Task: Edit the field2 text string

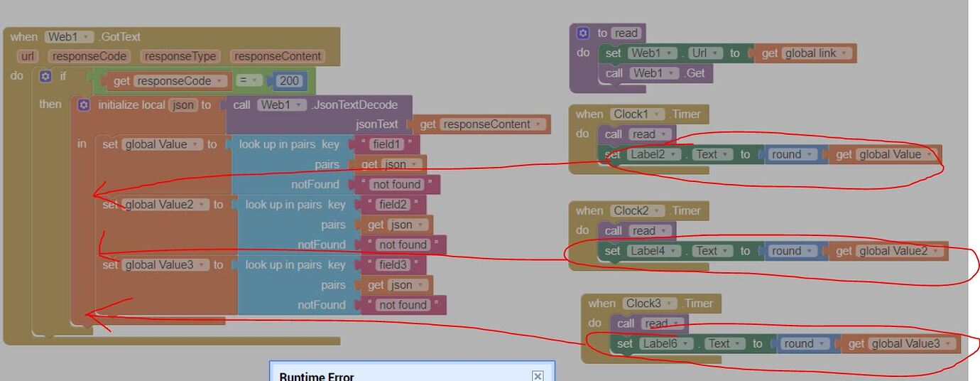Action: tap(393, 205)
